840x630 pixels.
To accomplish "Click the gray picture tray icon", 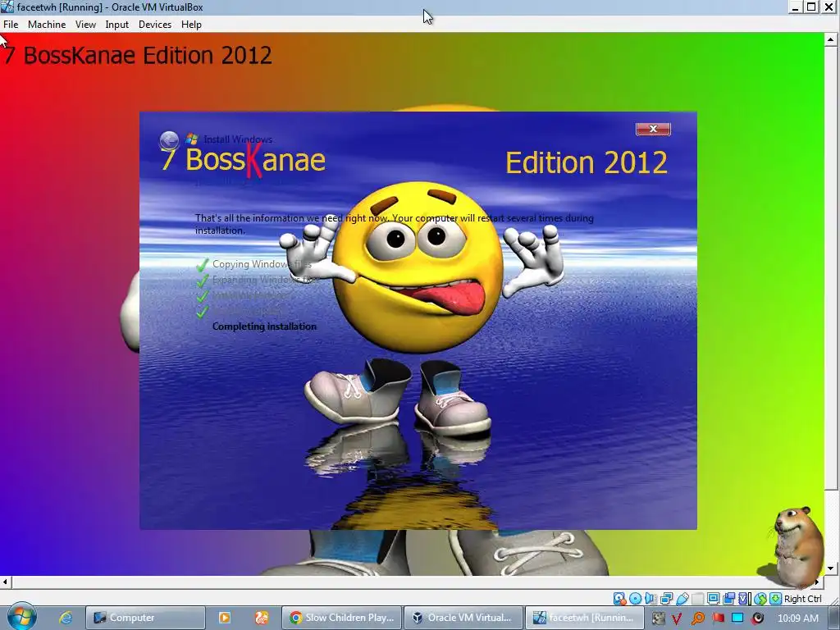I will (659, 619).
